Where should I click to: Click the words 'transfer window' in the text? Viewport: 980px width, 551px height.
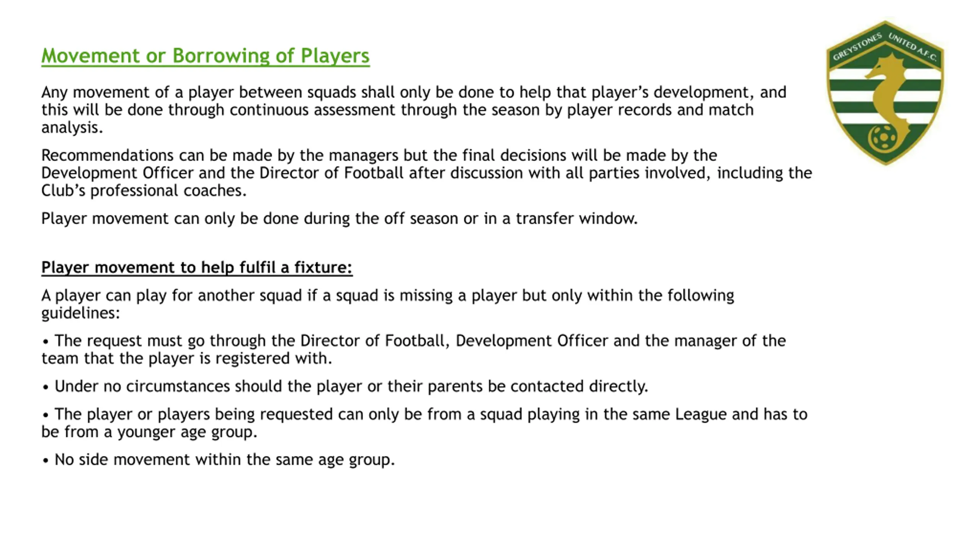[x=577, y=218]
